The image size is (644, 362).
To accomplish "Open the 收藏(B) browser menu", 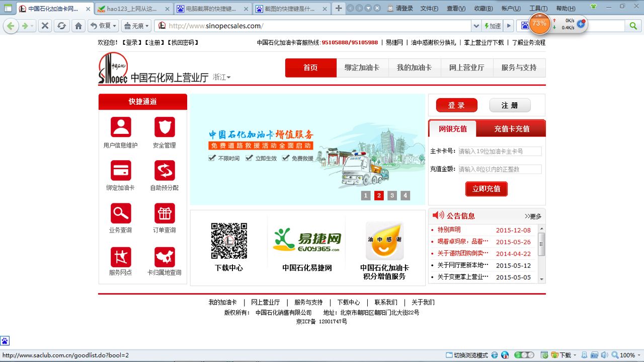I will [x=484, y=8].
